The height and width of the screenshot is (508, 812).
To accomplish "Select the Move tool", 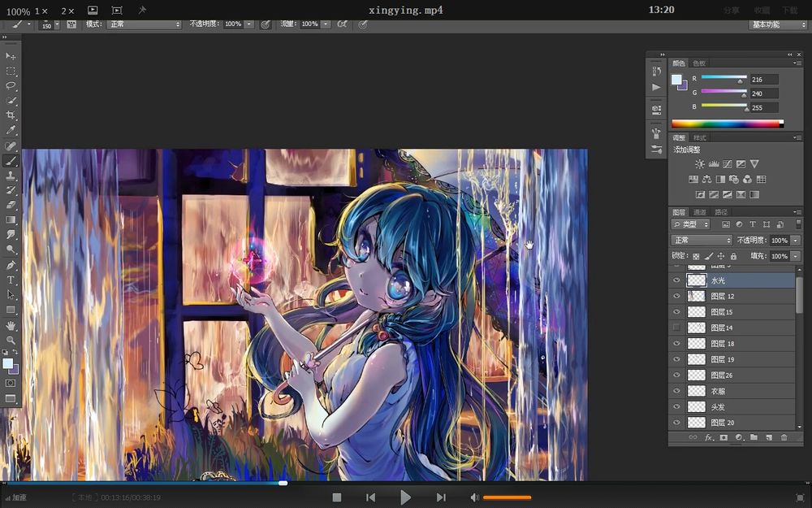I will click(x=11, y=55).
